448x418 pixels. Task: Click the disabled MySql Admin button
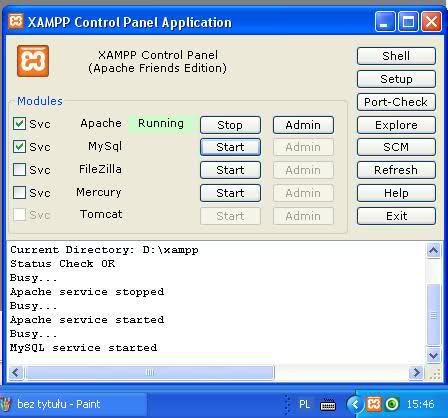pos(303,147)
